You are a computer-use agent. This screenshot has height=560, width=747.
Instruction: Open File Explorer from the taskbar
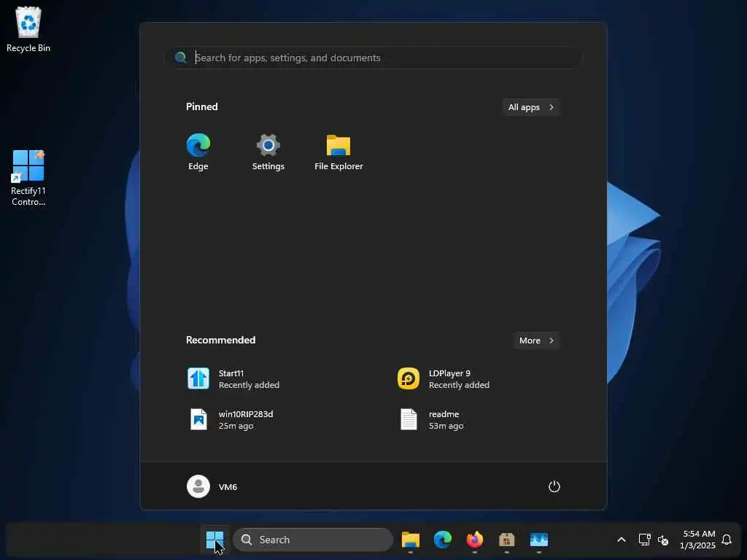pos(410,540)
